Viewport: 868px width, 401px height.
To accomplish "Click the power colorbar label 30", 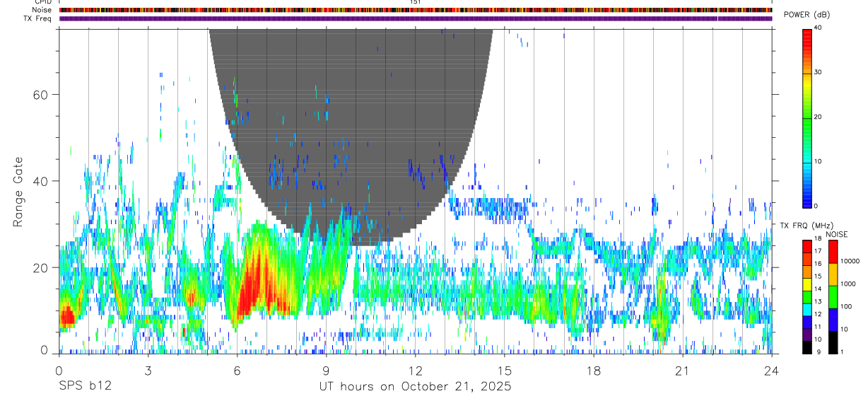I will coord(819,72).
